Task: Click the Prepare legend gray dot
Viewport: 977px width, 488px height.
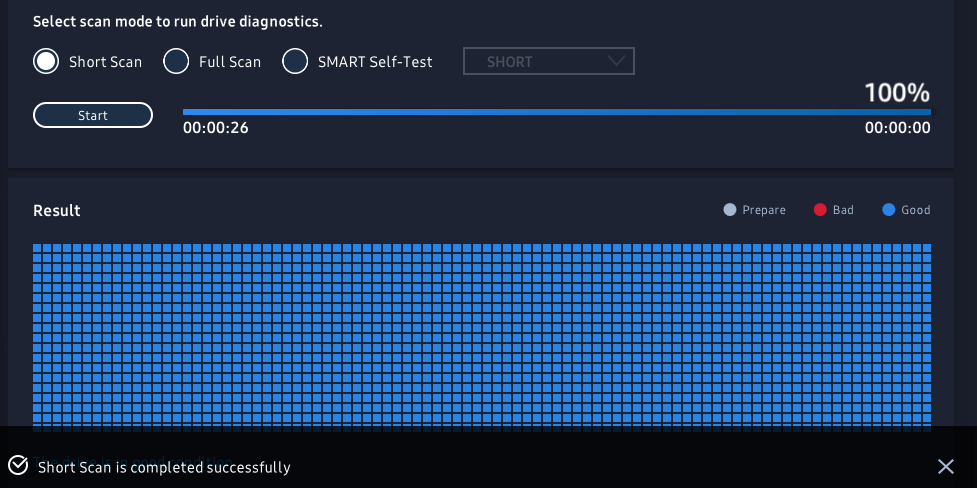Action: tap(730, 210)
